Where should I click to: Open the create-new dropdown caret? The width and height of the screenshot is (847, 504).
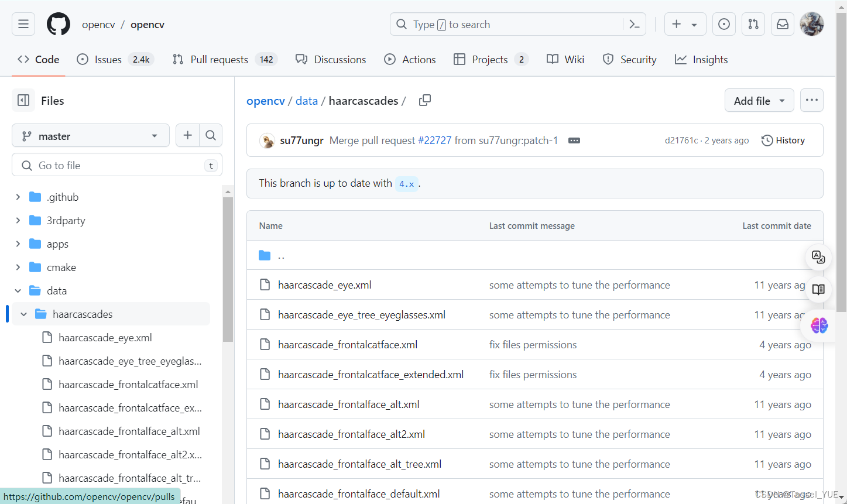click(x=694, y=25)
